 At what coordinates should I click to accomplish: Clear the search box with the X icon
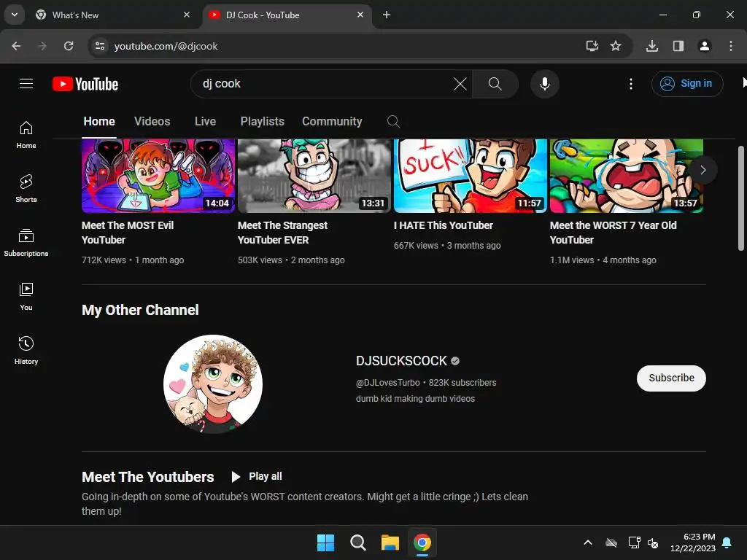[460, 84]
